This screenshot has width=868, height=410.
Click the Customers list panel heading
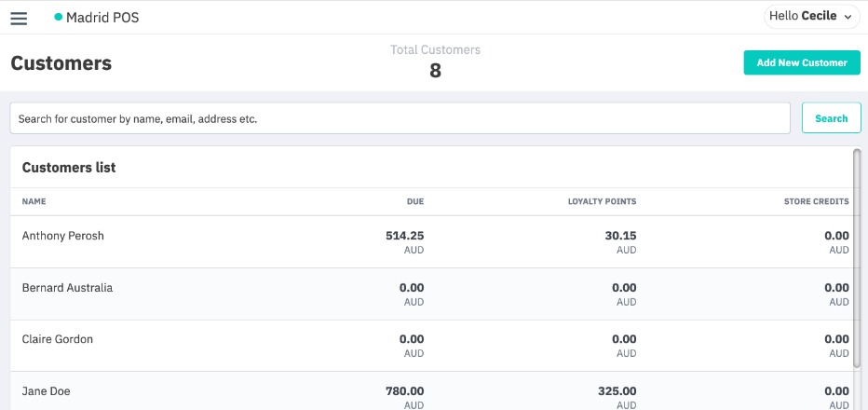click(69, 168)
